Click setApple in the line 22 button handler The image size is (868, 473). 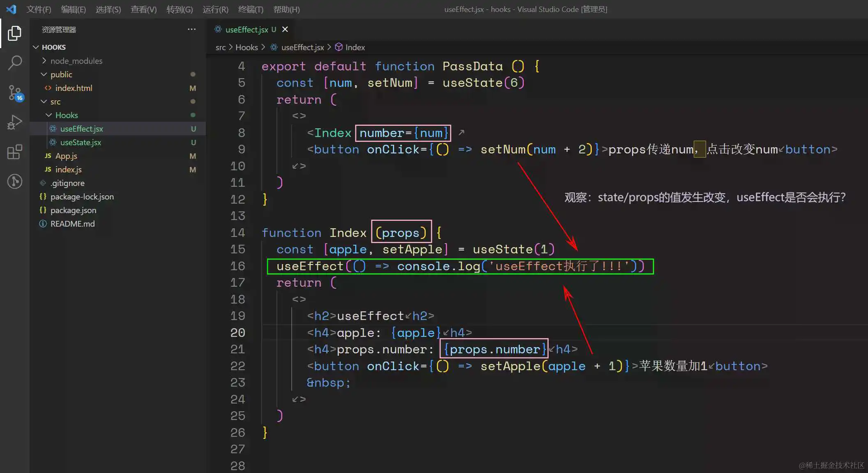(510, 366)
